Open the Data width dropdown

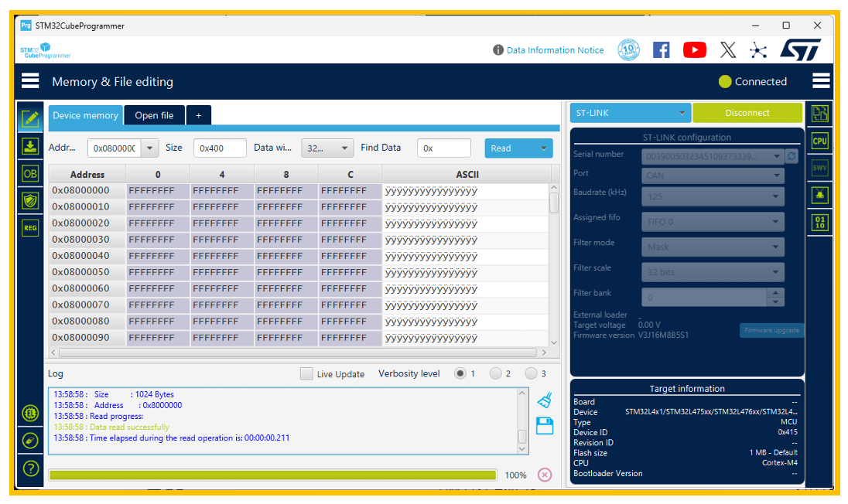click(327, 148)
